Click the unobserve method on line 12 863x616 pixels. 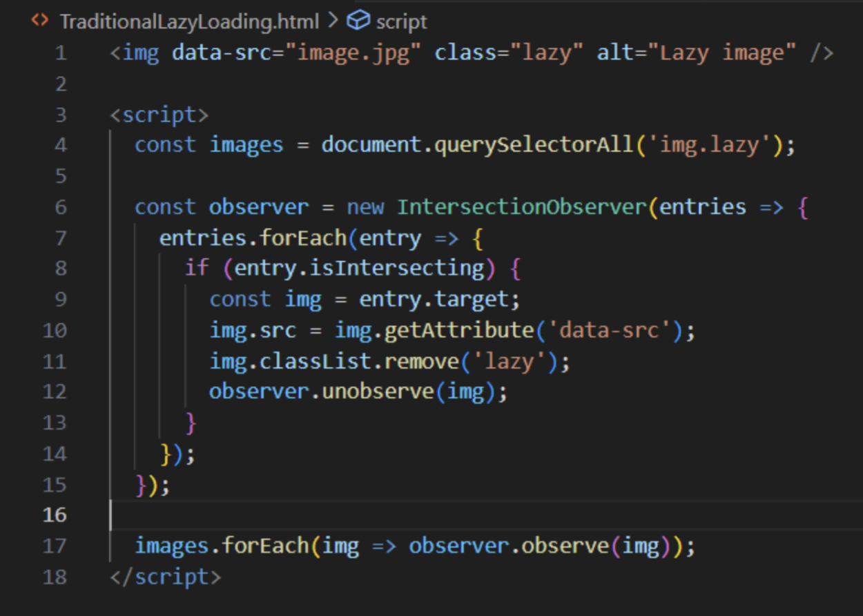point(378,392)
